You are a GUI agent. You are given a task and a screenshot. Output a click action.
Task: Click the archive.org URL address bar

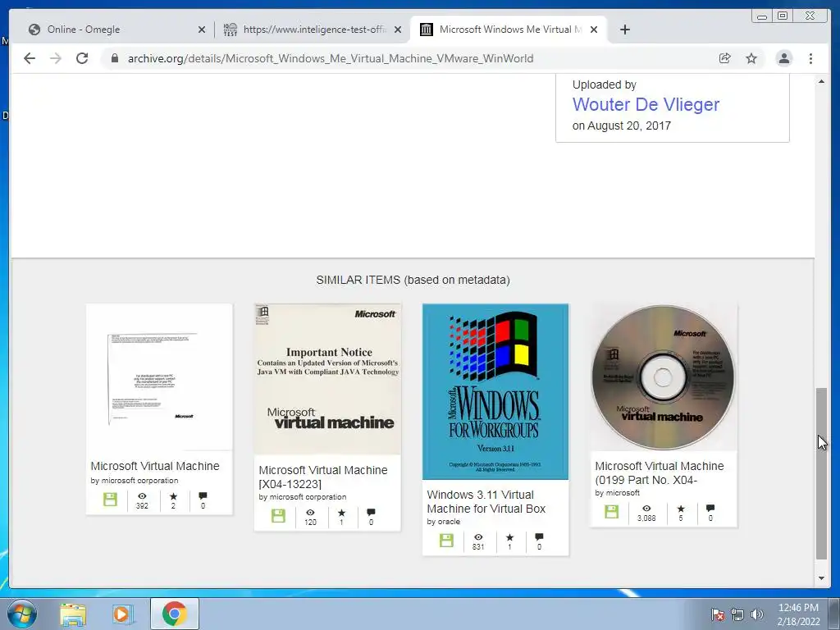coord(330,58)
